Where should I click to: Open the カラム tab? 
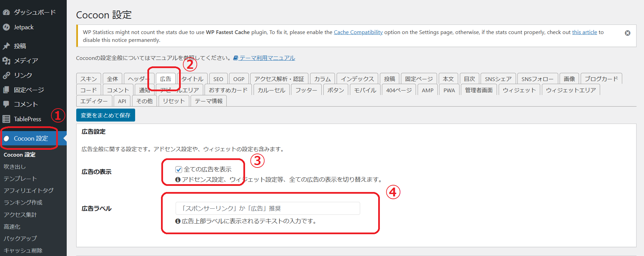322,79
